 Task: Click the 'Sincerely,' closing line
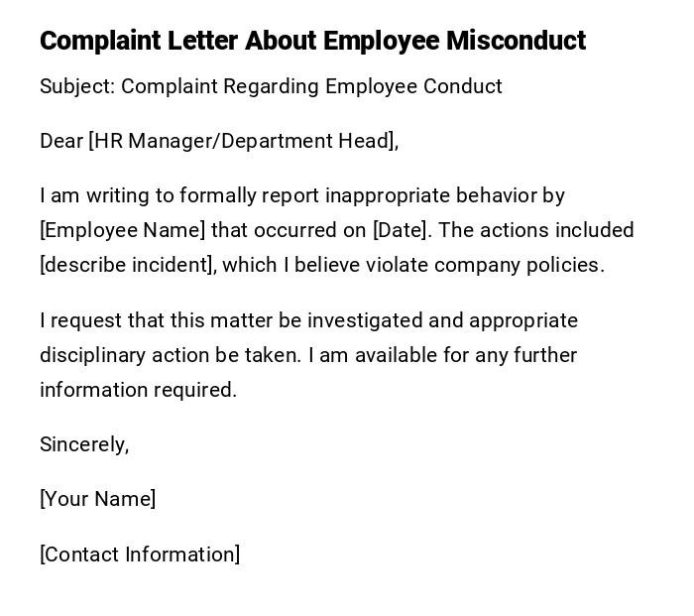84,444
